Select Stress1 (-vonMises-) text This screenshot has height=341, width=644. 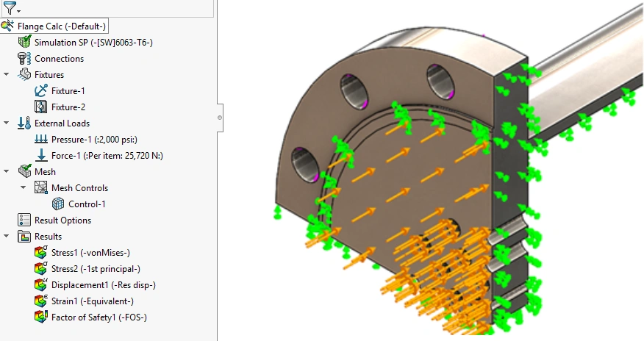[x=90, y=252]
